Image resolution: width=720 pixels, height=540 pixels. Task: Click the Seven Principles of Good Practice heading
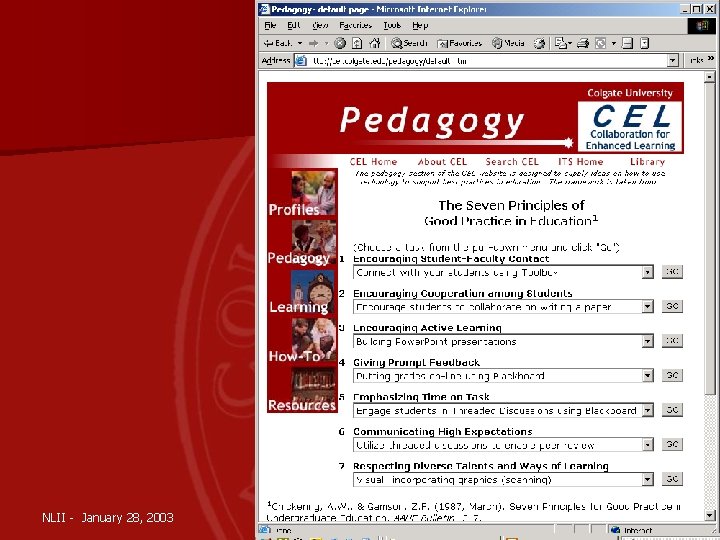pyautogui.click(x=511, y=213)
